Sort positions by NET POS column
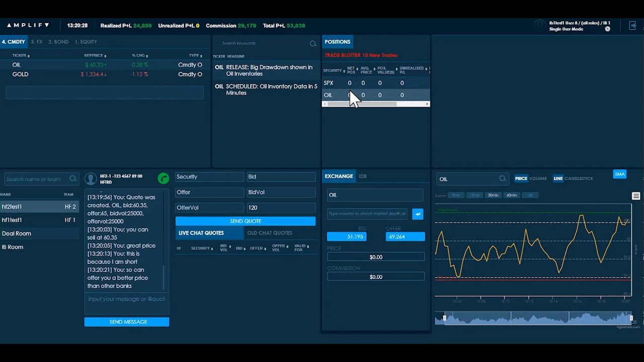Image resolution: width=644 pixels, height=362 pixels. [352, 70]
